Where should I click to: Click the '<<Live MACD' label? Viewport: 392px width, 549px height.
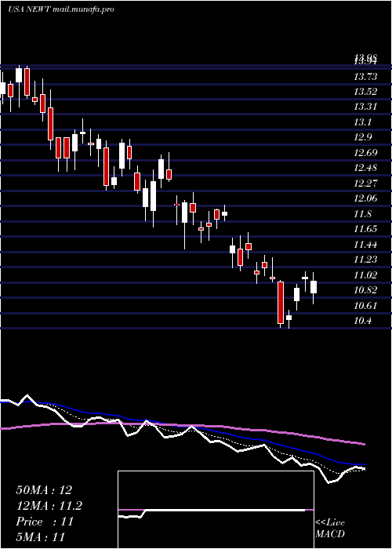pos(330,529)
